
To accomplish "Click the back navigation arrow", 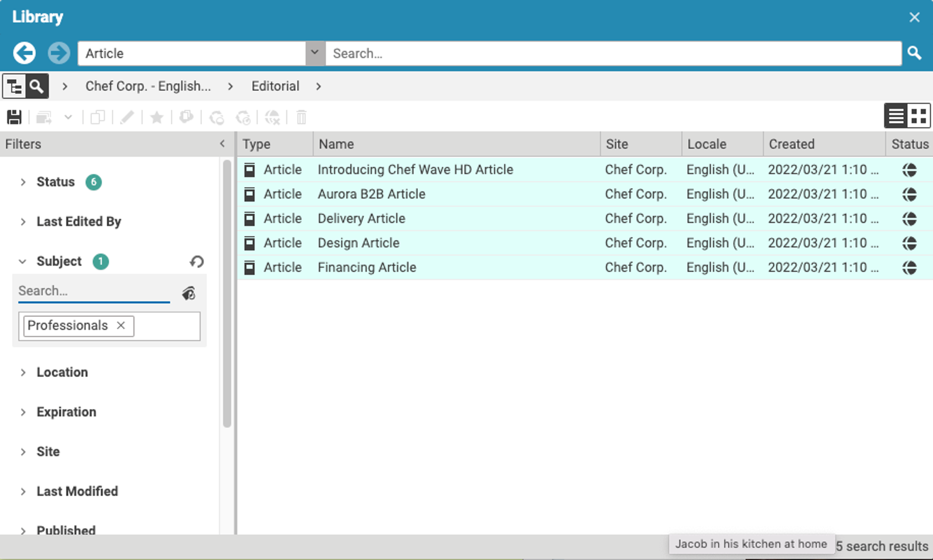I will coord(24,53).
